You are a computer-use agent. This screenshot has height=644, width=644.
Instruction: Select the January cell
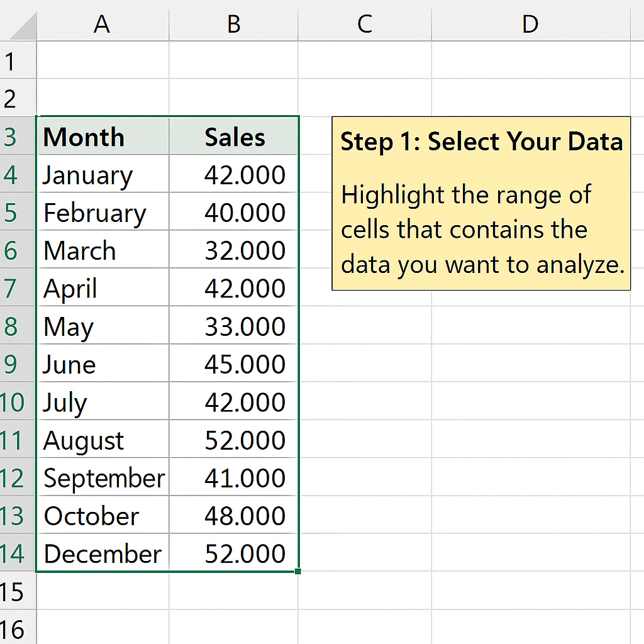pyautogui.click(x=103, y=174)
